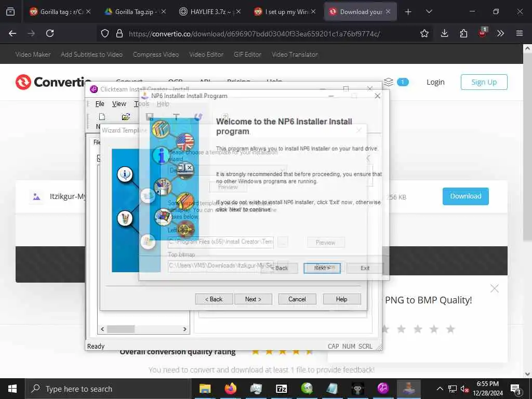This screenshot has height=399, width=532.
Task: Open the Video Translator link
Action: coord(295,54)
